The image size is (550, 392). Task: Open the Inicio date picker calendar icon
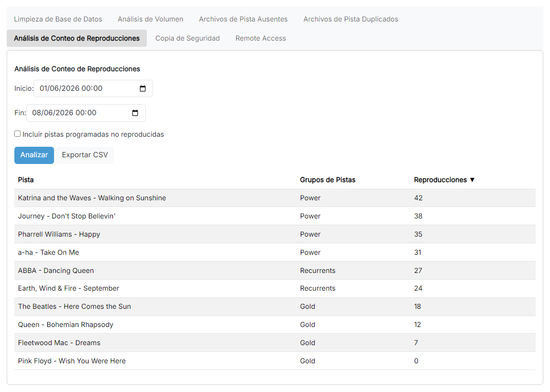click(143, 88)
